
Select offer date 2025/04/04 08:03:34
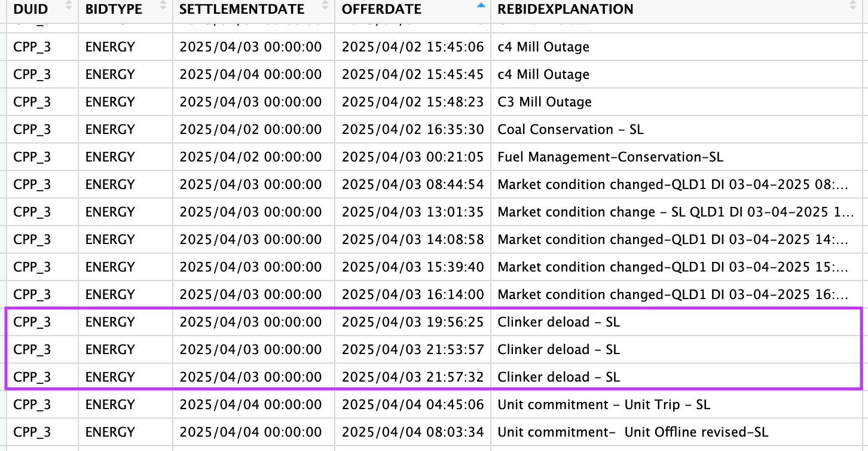(412, 432)
